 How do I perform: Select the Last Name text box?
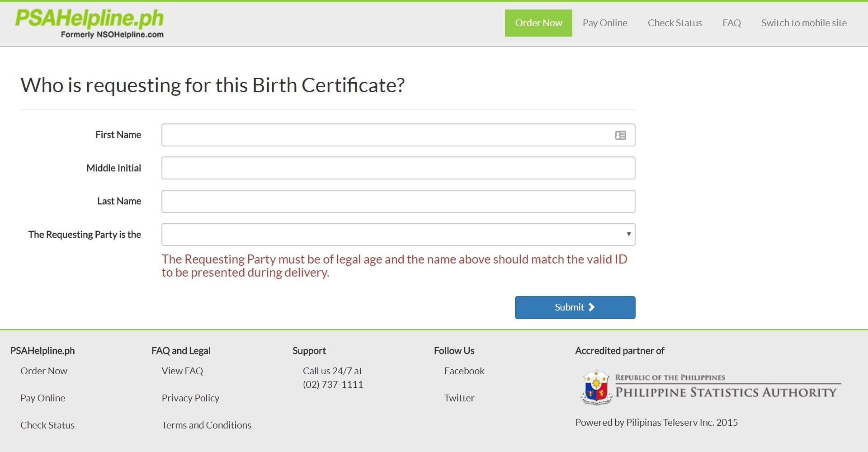(398, 201)
